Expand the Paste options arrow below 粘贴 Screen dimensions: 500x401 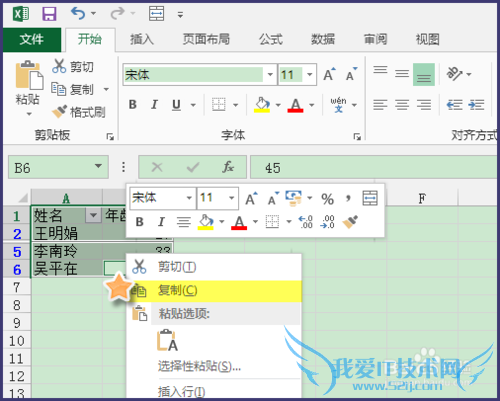29,114
